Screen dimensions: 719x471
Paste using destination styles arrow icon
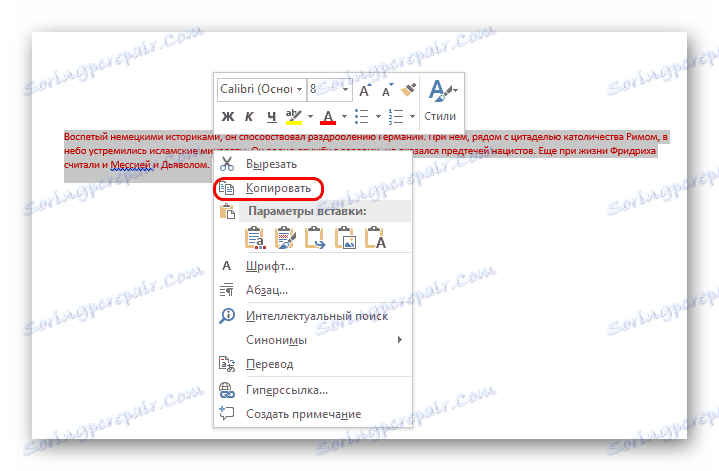pos(315,238)
